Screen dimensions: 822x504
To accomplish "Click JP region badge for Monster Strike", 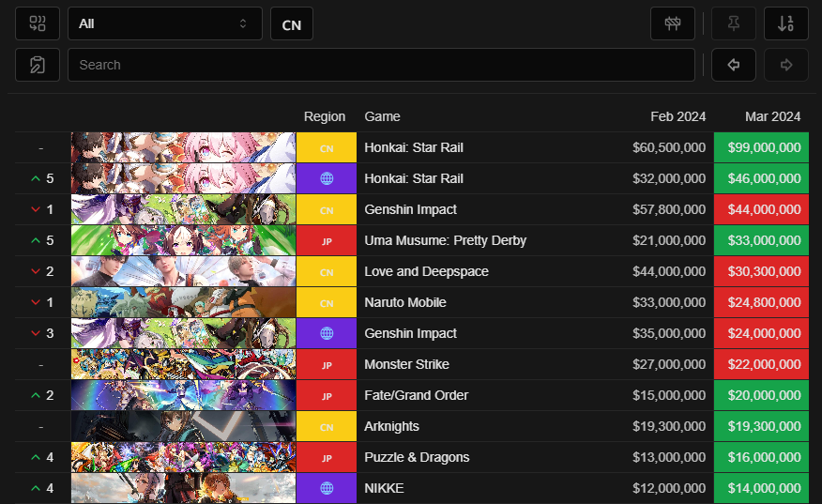I will point(327,364).
